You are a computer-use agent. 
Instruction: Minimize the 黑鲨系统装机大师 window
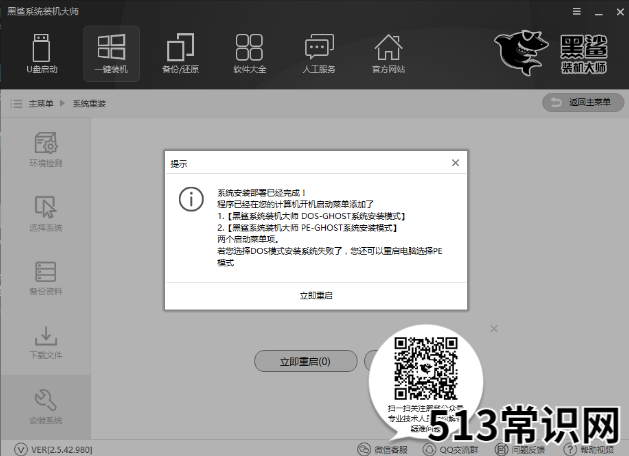[x=599, y=12]
